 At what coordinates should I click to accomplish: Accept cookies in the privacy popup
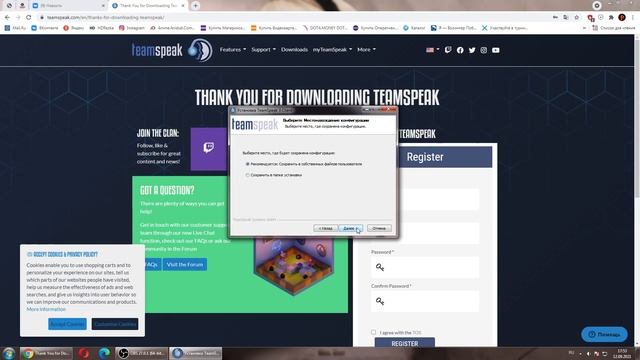pos(67,324)
